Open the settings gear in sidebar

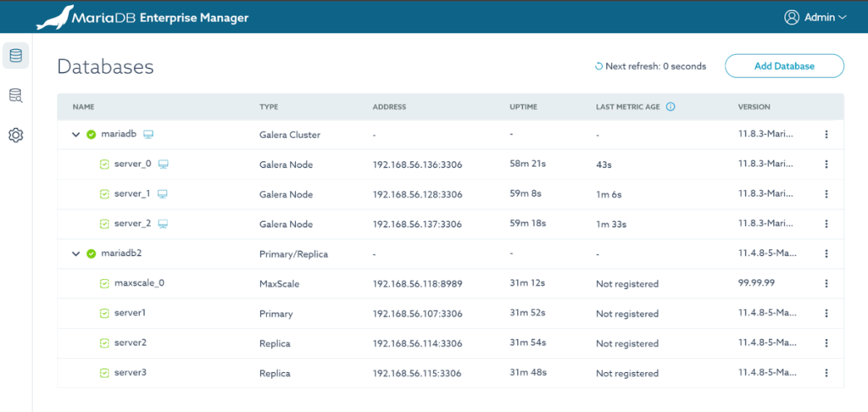(15, 135)
